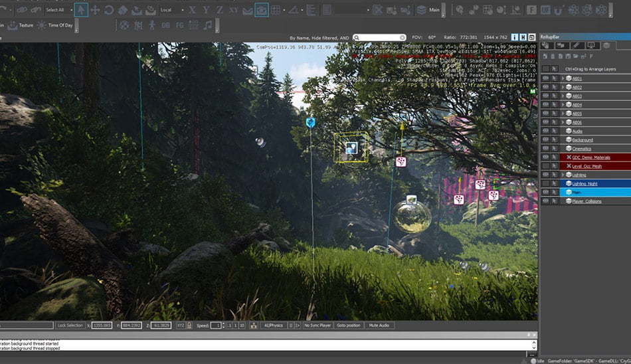
Task: Open the Local coordinate system dropdown
Action: point(172,10)
